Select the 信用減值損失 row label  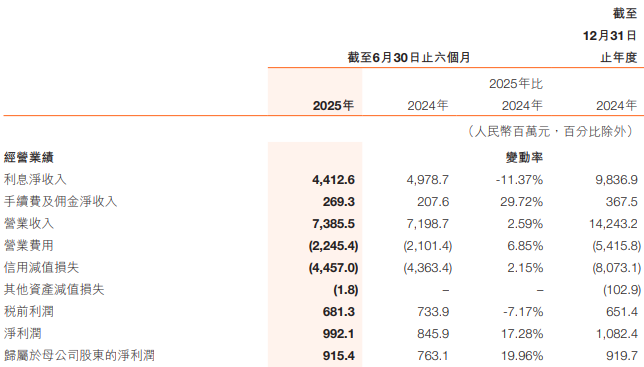tap(41, 268)
